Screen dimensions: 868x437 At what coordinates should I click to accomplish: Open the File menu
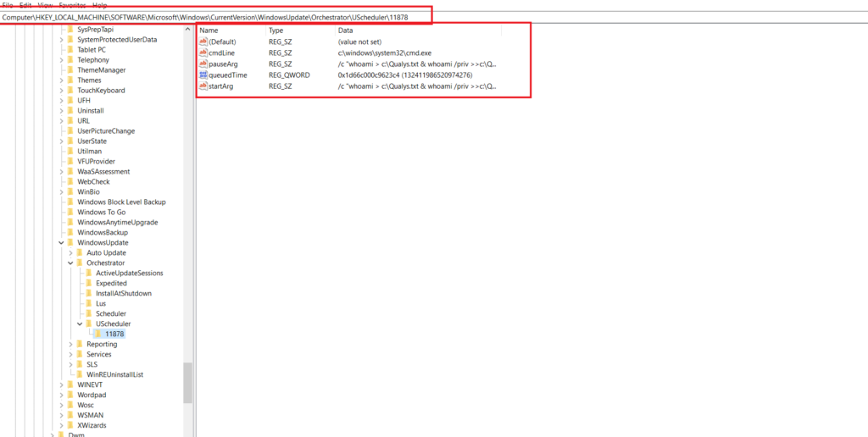[x=8, y=4]
